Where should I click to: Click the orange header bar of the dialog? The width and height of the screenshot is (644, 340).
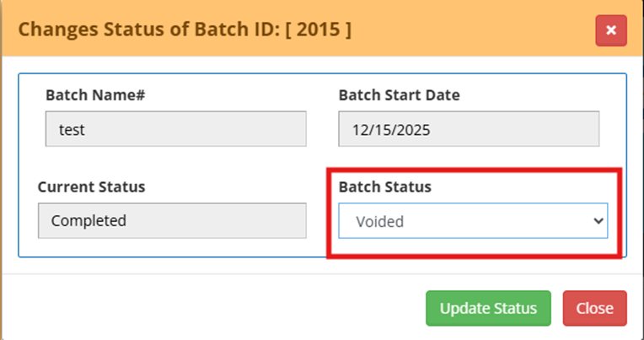click(x=472, y=30)
